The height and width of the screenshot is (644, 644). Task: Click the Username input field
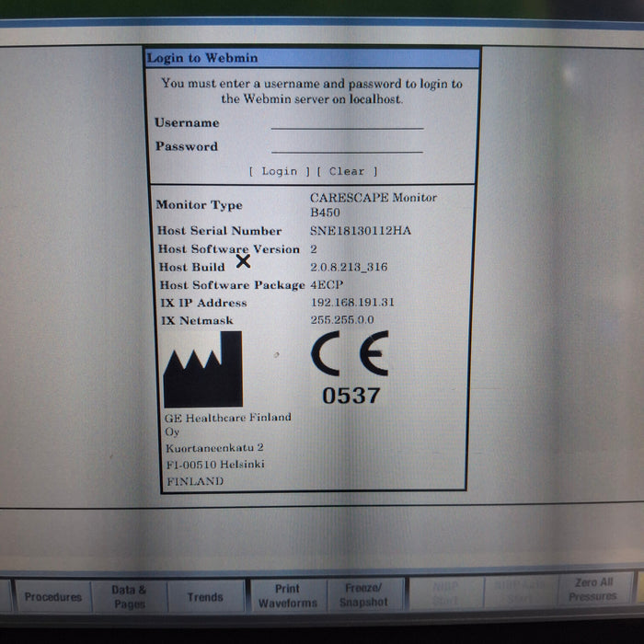347,122
